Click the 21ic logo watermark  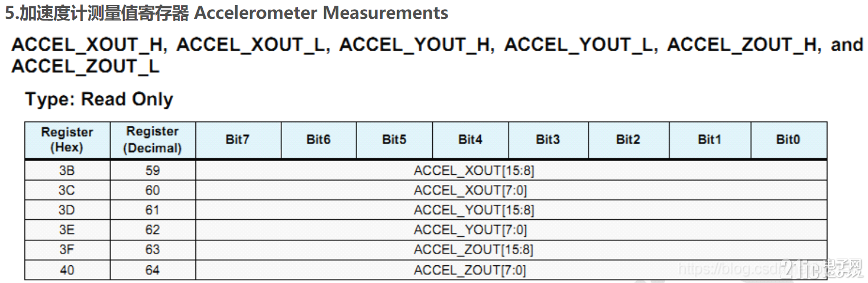[823, 269]
